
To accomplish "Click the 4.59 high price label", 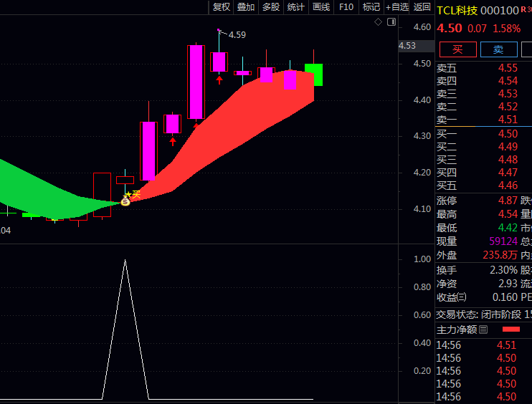I will pos(237,35).
